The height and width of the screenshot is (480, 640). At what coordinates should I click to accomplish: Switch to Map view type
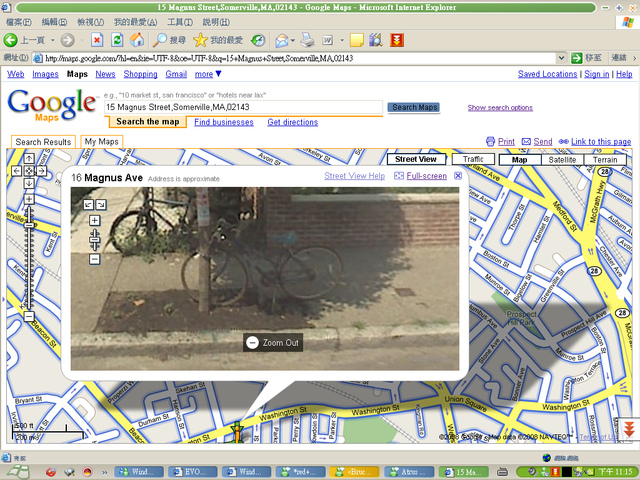pos(520,160)
